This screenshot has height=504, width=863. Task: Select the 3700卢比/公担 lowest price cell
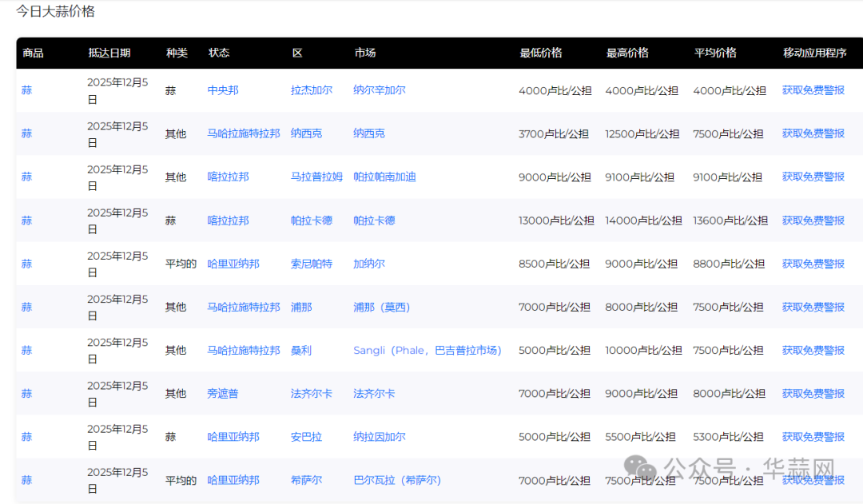[554, 133]
